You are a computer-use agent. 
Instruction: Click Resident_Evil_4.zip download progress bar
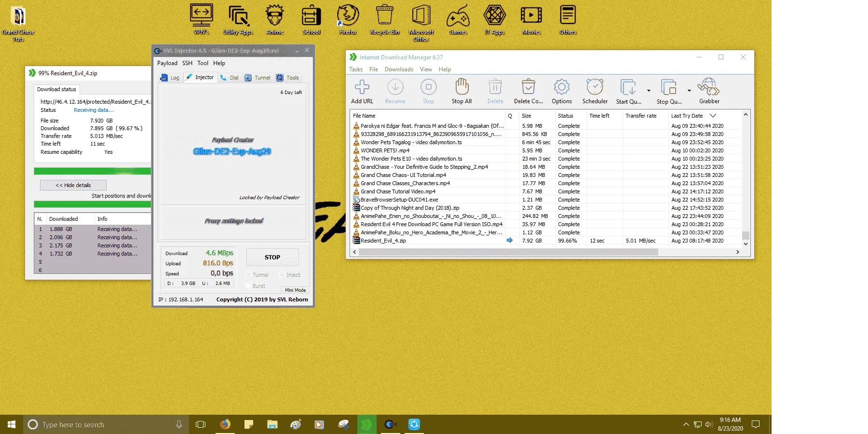(x=92, y=171)
